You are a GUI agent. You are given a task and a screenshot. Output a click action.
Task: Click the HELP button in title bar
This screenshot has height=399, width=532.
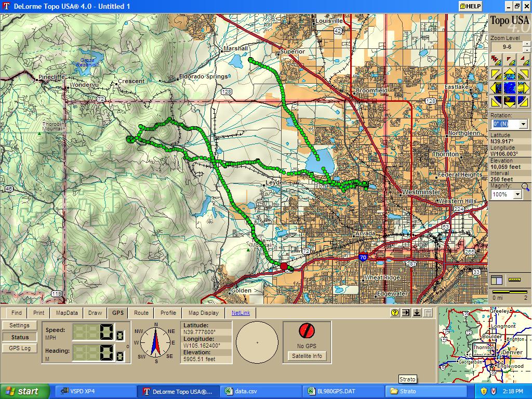point(470,6)
